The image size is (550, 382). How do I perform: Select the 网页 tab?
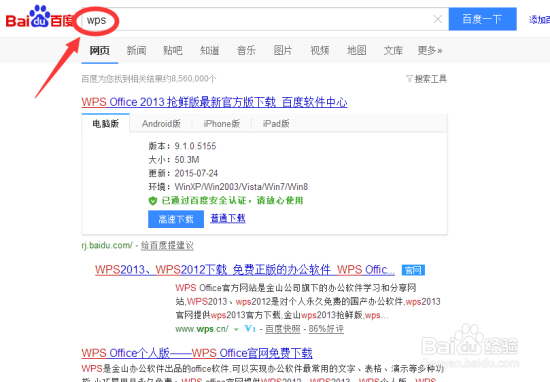[100, 51]
